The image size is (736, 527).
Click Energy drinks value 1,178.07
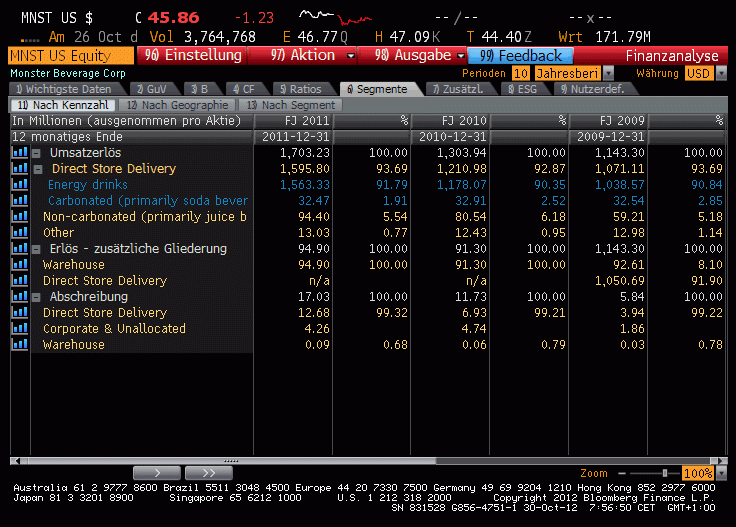point(462,184)
